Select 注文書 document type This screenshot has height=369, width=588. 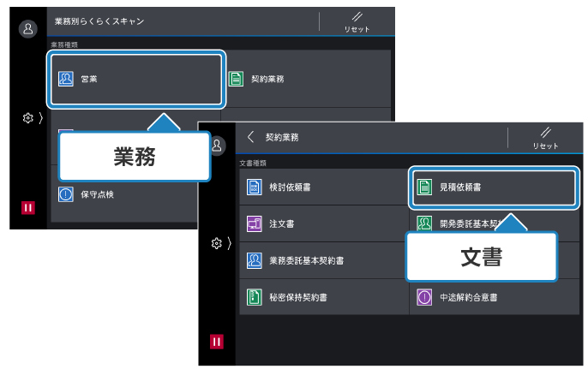[x=324, y=223]
